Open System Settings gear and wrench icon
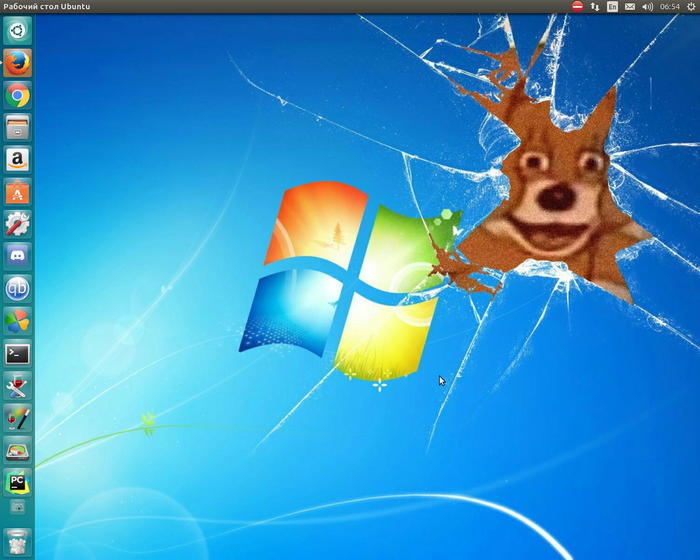This screenshot has height=560, width=700. click(17, 224)
